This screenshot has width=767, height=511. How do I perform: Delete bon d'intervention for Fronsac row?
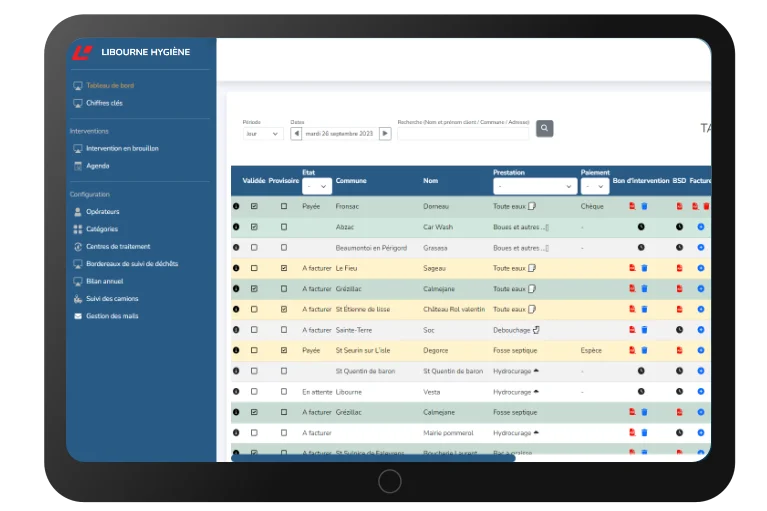[644, 206]
